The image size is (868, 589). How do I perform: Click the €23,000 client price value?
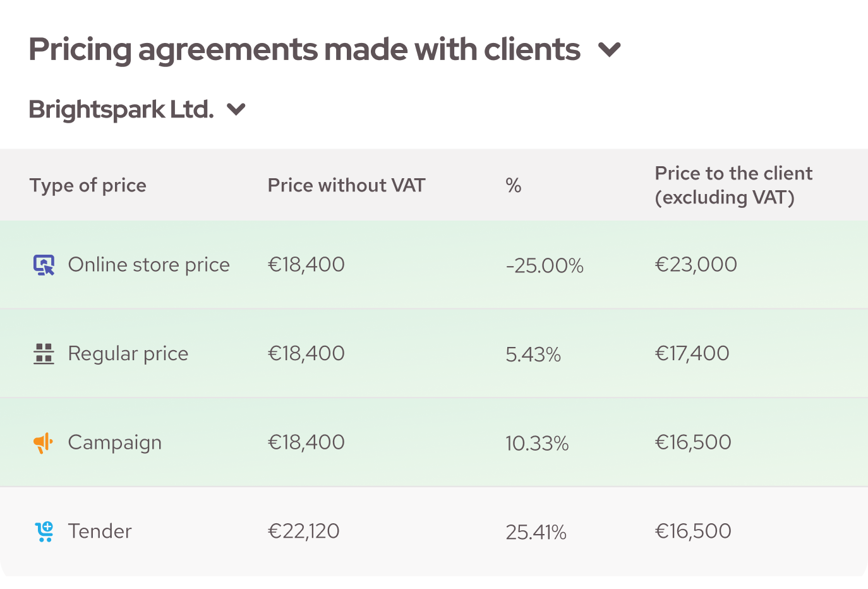click(696, 265)
